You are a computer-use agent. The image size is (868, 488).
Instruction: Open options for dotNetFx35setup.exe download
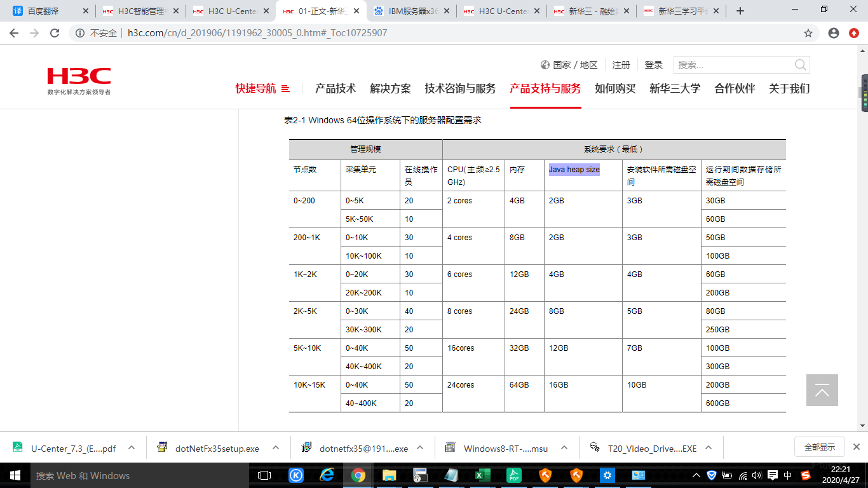pyautogui.click(x=275, y=447)
